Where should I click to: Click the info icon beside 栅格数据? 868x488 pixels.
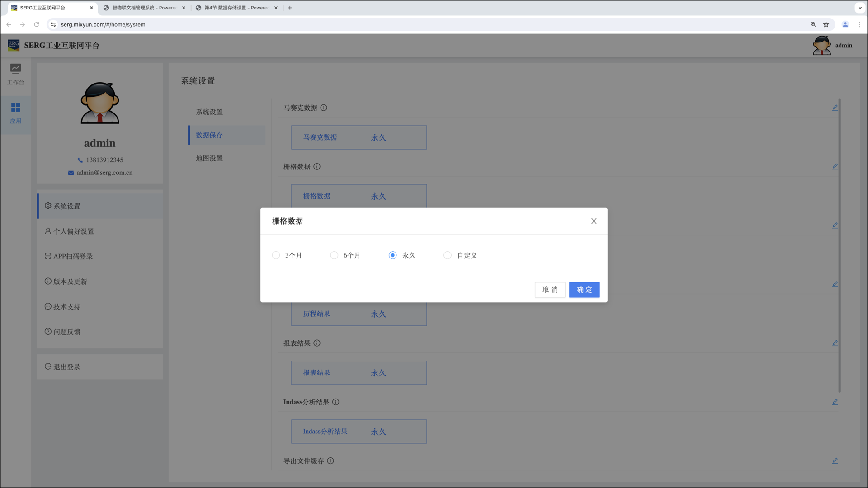[x=317, y=167]
